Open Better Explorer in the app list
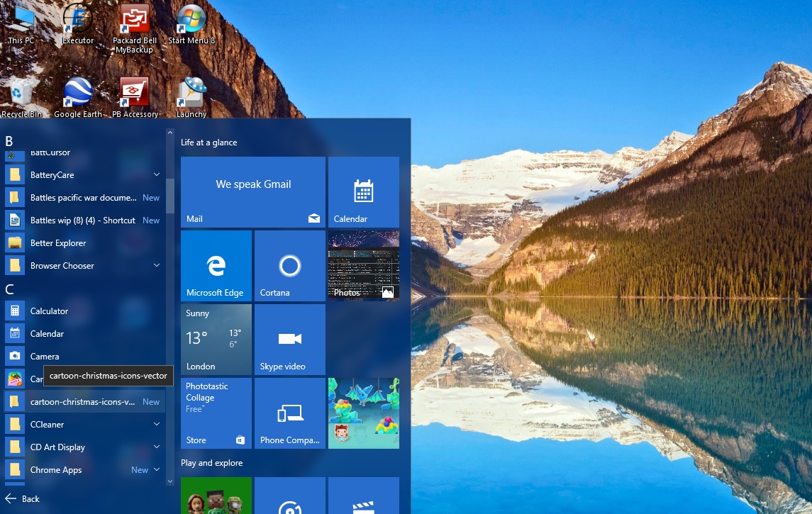This screenshot has height=514, width=812. [85, 242]
